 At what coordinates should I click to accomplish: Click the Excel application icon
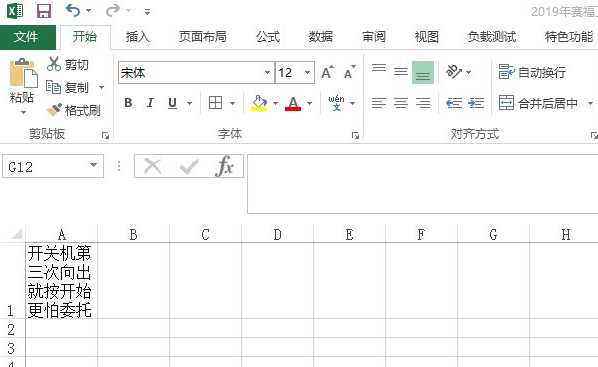15,11
